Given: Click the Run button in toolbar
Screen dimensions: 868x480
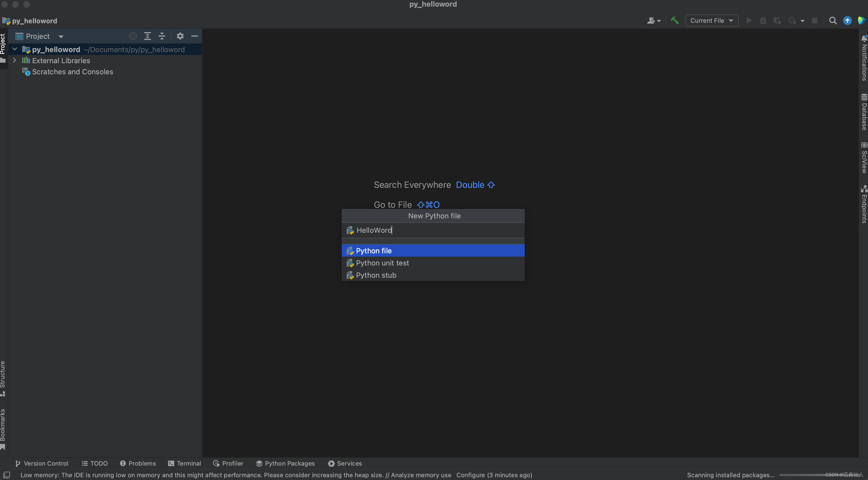Looking at the screenshot, I should pos(748,21).
